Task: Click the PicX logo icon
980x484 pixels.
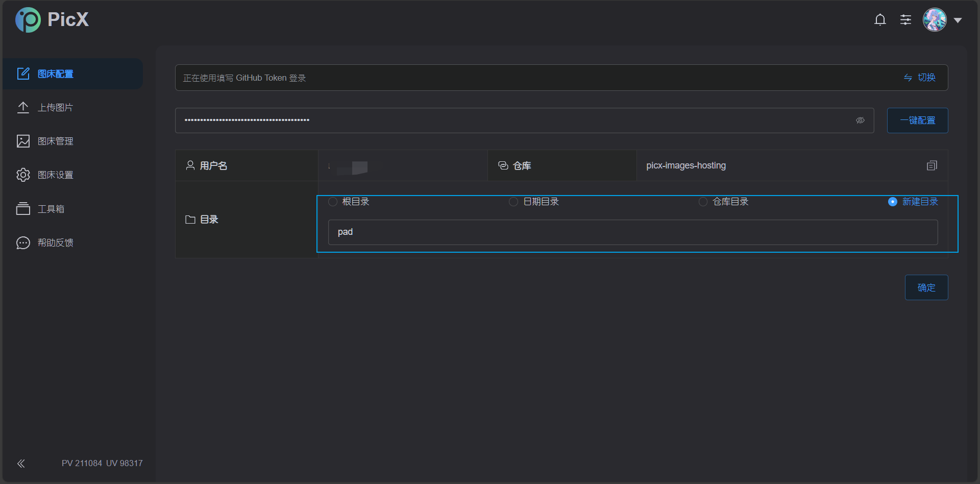Action: pyautogui.click(x=28, y=20)
